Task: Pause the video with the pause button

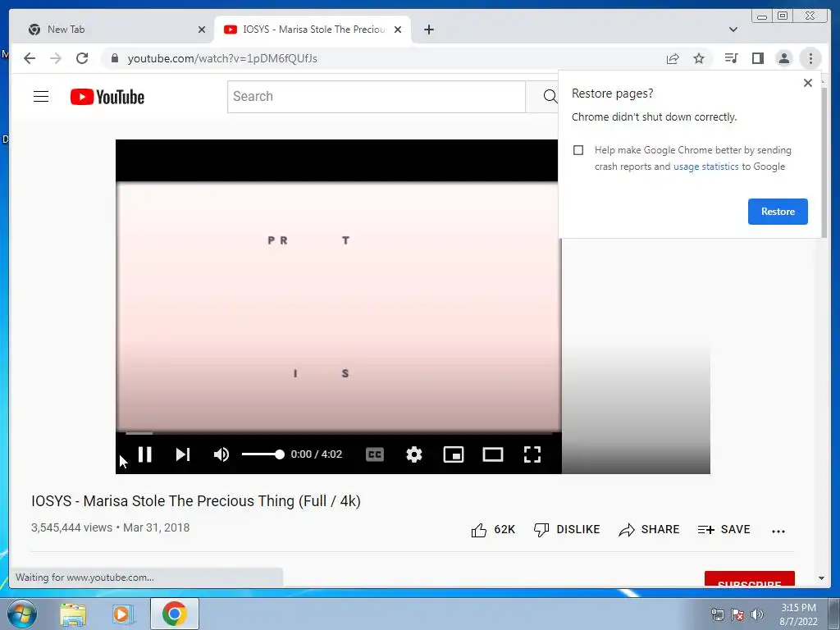Action: [144, 454]
